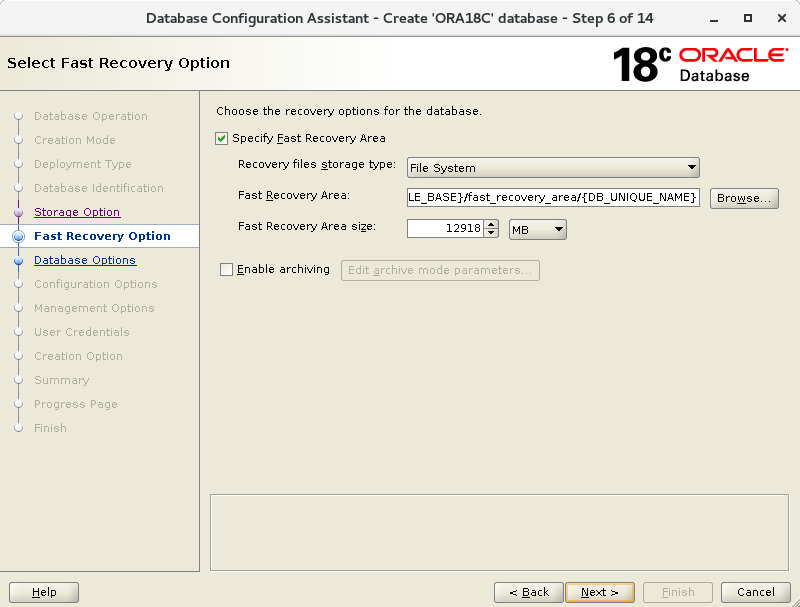Image resolution: width=800 pixels, height=607 pixels.
Task: Open Recovery files storage type dropdown
Action: pyautogui.click(x=553, y=168)
